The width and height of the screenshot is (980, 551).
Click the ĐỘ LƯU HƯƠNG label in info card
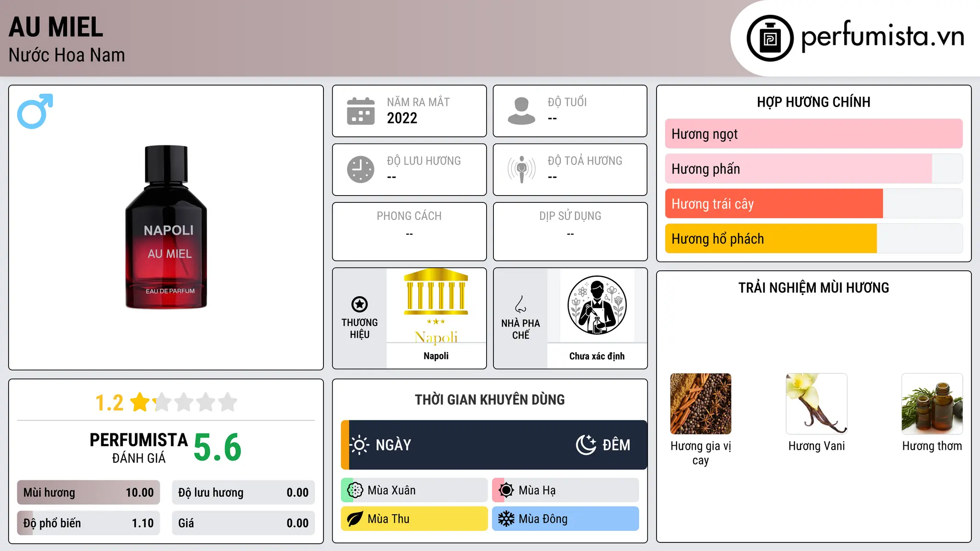click(424, 161)
